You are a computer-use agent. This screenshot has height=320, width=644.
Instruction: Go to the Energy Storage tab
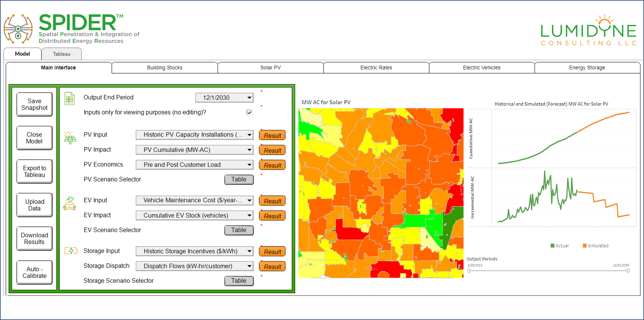coord(587,68)
